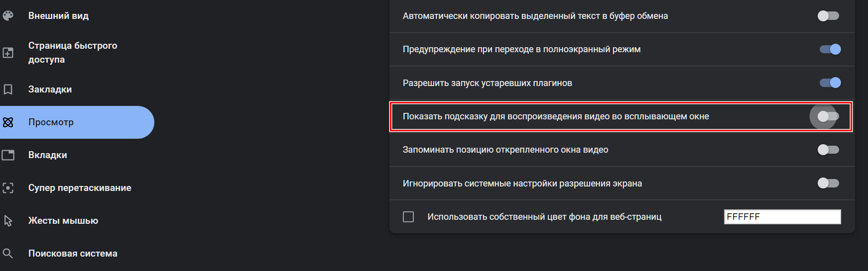Viewport: 868px width, 271px height.
Task: Click the Супер перетаскивание icon
Action: tap(7, 188)
